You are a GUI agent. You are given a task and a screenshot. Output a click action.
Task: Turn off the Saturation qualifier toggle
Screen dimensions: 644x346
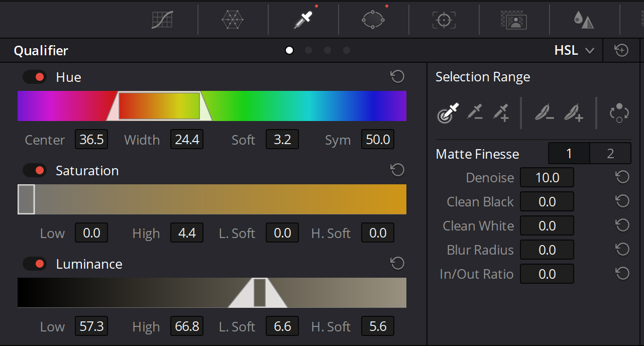[35, 171]
